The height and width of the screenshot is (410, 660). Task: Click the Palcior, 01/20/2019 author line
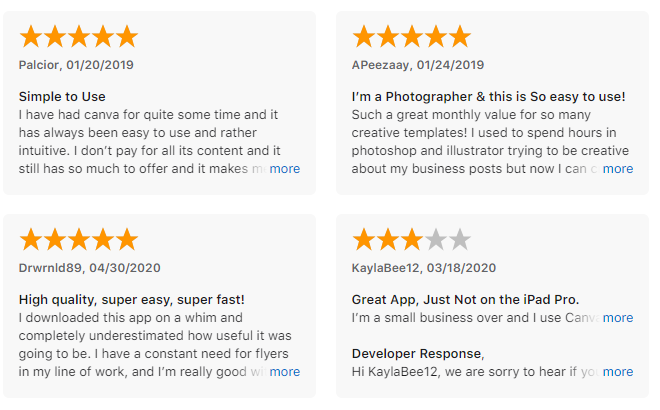(76, 65)
